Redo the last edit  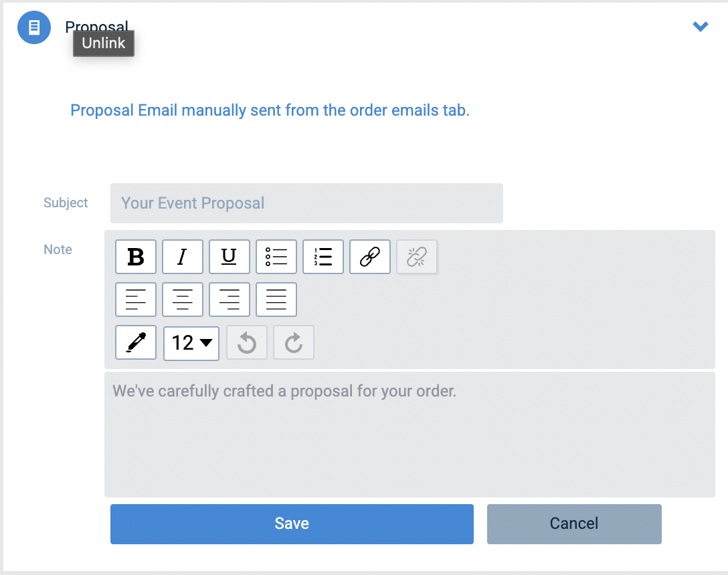point(294,342)
